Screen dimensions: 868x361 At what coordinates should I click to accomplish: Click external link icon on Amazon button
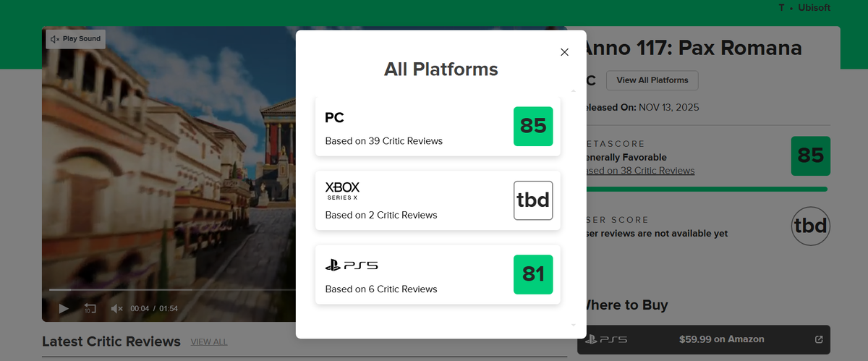pos(819,339)
